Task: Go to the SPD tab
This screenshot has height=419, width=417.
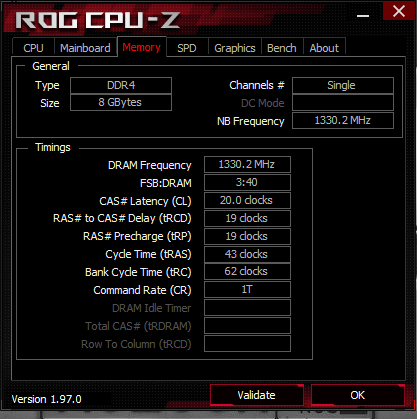Action: click(x=187, y=48)
